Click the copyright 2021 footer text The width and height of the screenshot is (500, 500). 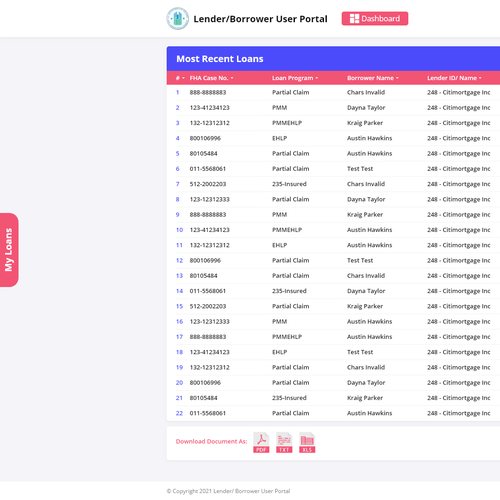click(228, 491)
